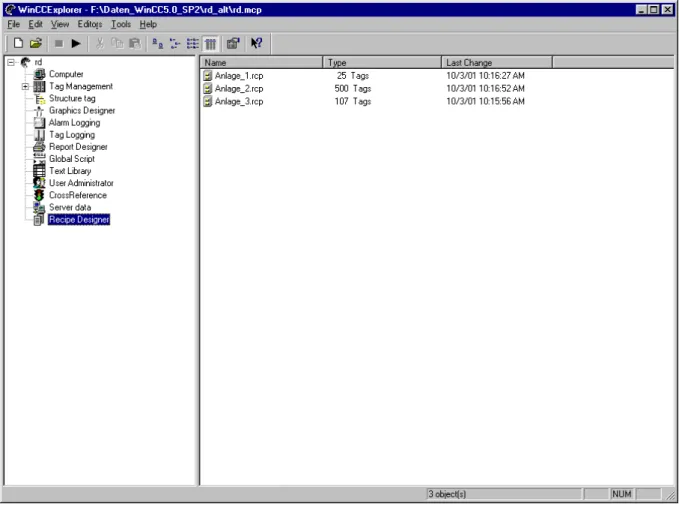Click the Computer node icon
The width and height of the screenshot is (679, 507).
point(39,74)
